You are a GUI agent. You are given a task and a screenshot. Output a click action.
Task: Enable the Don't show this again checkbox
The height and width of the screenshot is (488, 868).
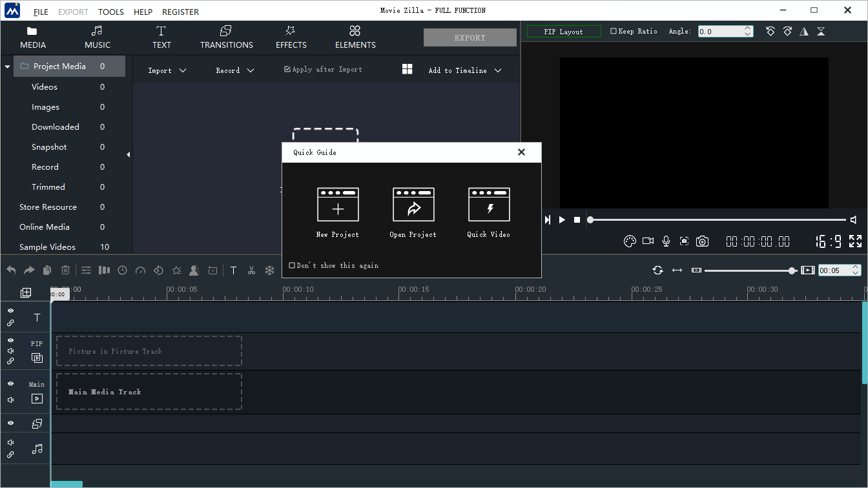pyautogui.click(x=292, y=265)
